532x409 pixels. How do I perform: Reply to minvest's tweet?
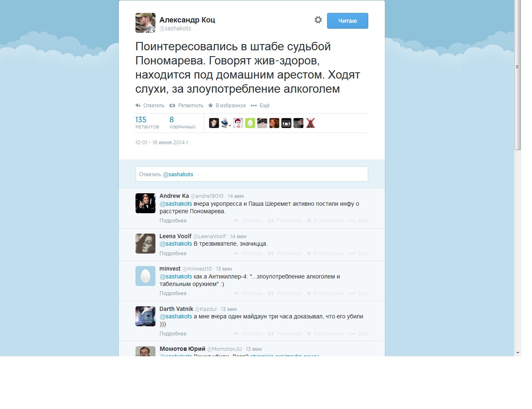tap(249, 293)
